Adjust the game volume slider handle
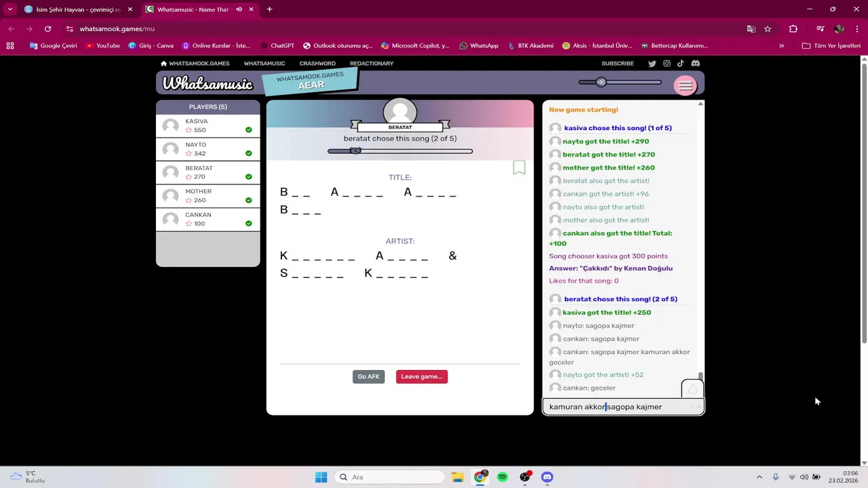The height and width of the screenshot is (488, 868). [601, 82]
